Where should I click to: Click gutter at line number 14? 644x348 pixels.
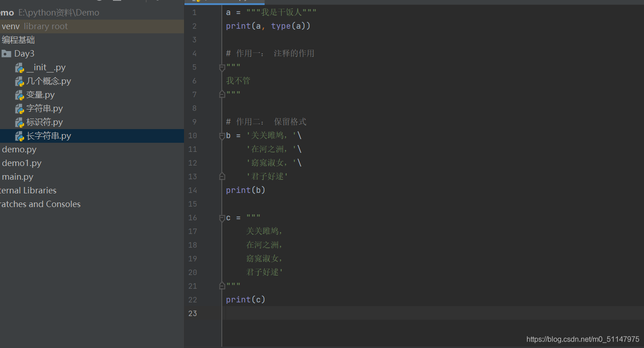[x=193, y=191]
